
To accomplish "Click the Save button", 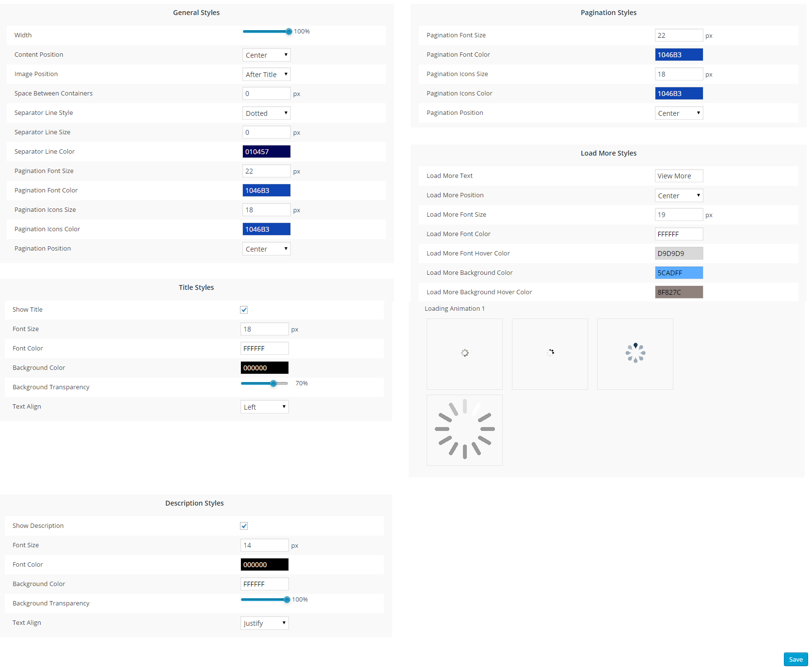I will pos(796,659).
